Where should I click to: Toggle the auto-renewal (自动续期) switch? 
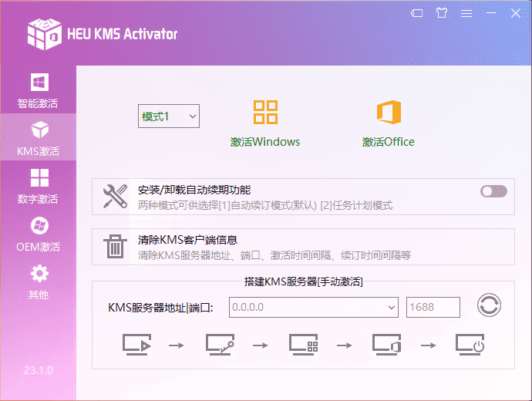(x=493, y=191)
